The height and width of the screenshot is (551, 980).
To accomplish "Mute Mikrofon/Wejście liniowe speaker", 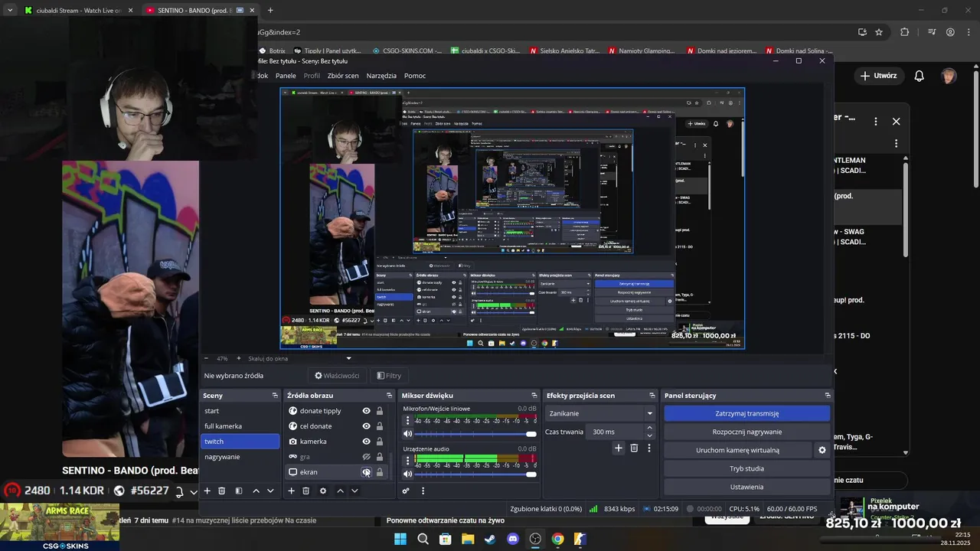I will (407, 434).
